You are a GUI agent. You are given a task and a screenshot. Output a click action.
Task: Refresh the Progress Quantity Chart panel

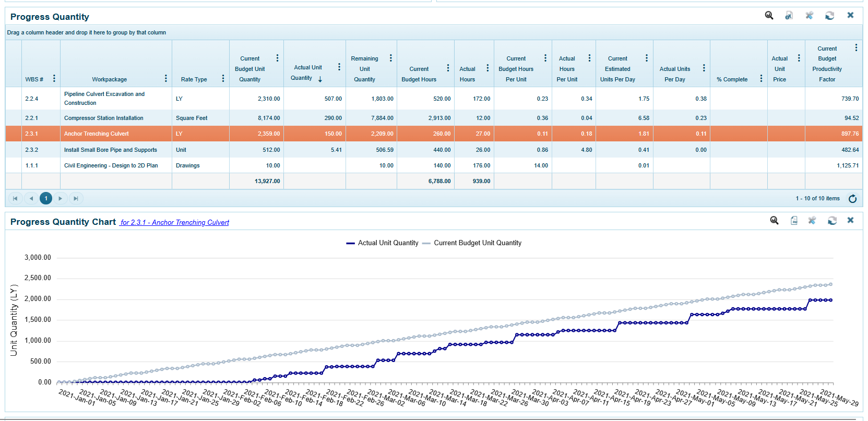[832, 221]
